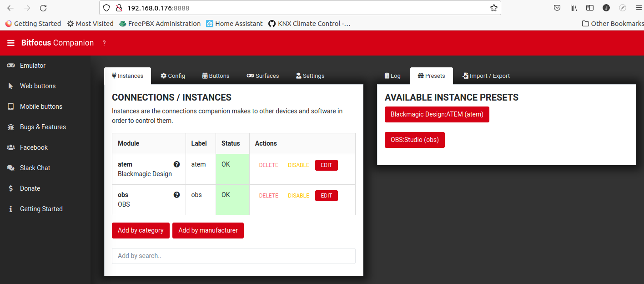The height and width of the screenshot is (284, 644).
Task: Go to Bugs & Features
Action: coord(45,127)
